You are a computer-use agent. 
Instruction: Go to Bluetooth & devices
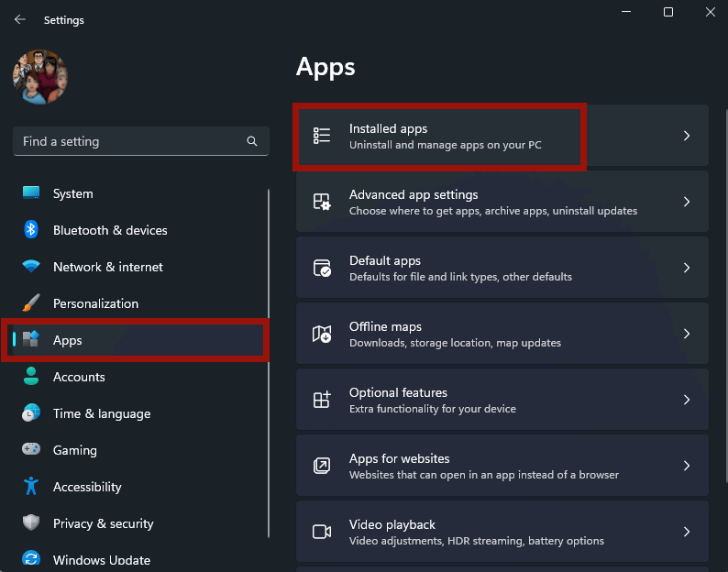point(110,230)
